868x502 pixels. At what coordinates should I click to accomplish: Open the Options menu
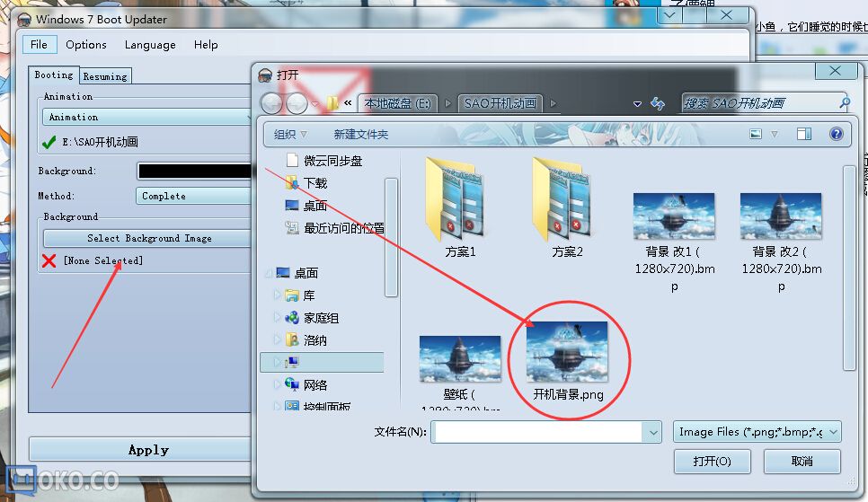[85, 44]
